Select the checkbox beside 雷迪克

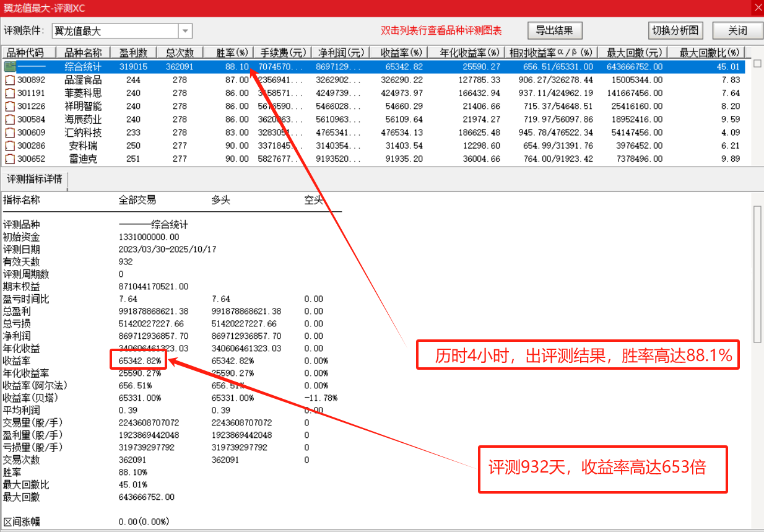click(x=10, y=158)
